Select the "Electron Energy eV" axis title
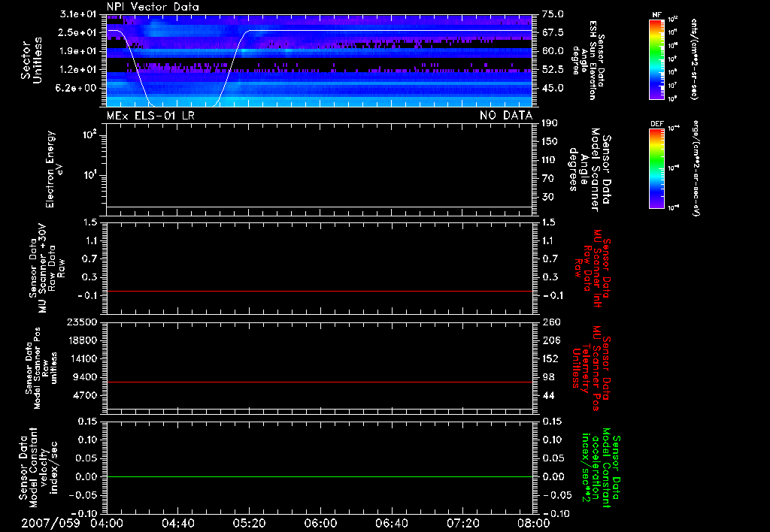 pyautogui.click(x=55, y=169)
